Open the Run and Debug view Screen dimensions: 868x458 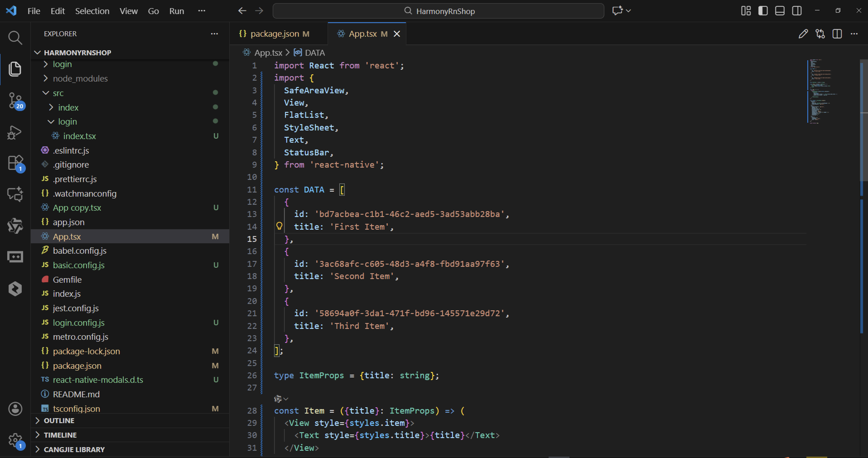pos(15,132)
